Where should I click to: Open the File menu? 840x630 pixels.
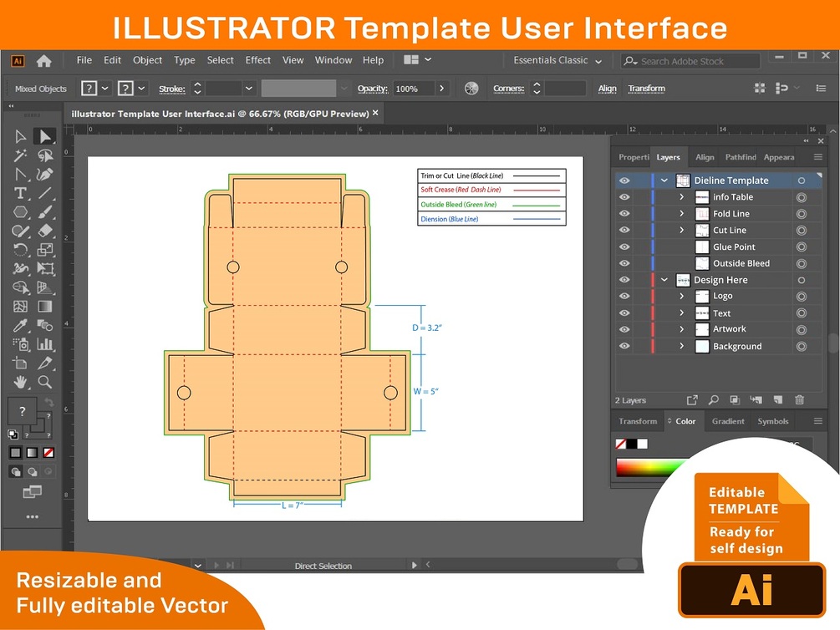[x=84, y=60]
